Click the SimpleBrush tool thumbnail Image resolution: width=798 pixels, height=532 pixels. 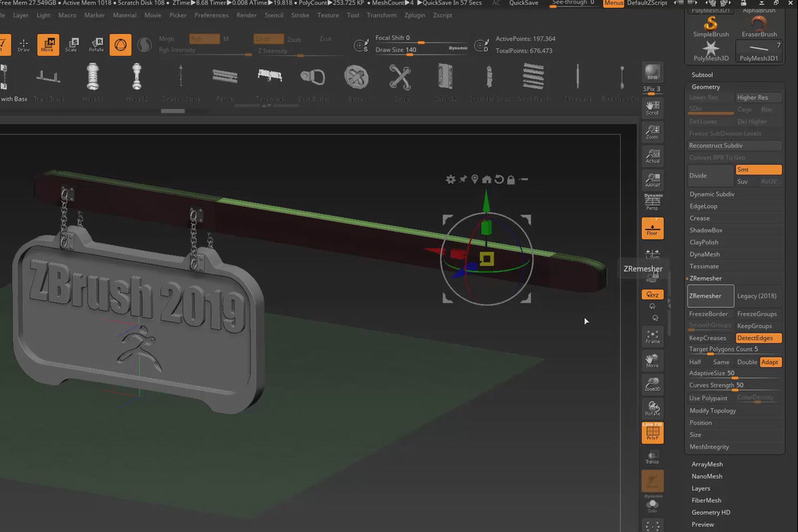tap(711, 27)
